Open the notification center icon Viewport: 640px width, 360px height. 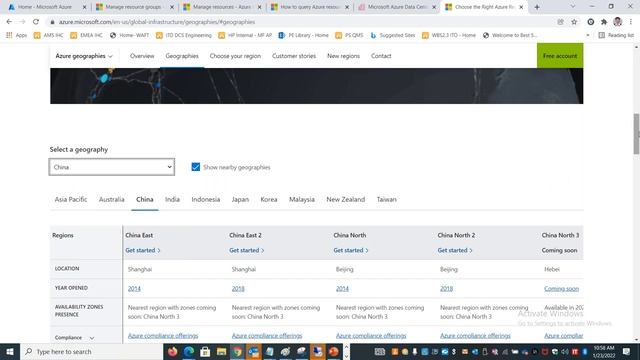(x=626, y=351)
